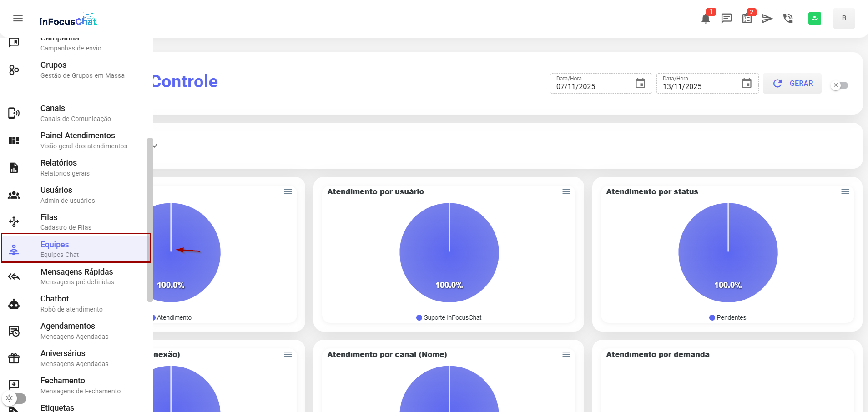Expand options menu of Atendimento por status chart

coord(845,192)
